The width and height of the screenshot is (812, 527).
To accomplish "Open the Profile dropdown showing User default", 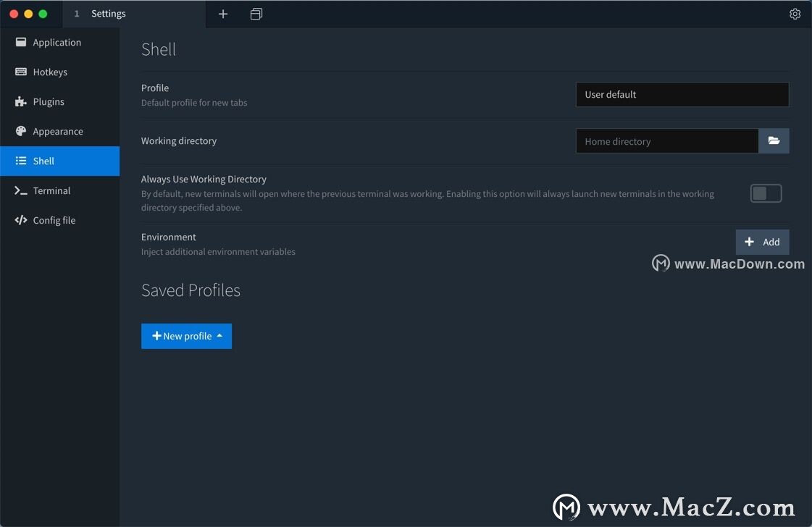I will coord(682,94).
